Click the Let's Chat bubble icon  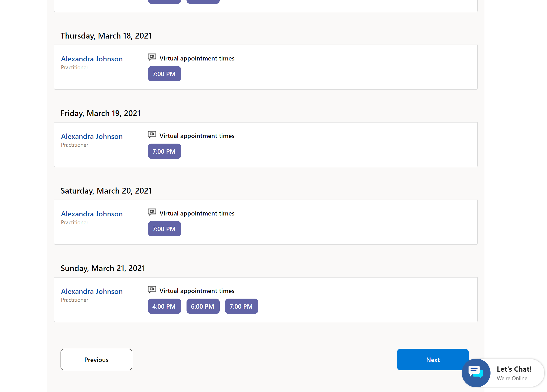476,373
